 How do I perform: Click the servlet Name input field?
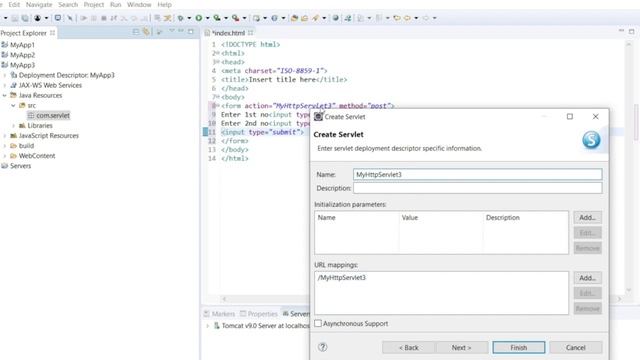point(478,174)
